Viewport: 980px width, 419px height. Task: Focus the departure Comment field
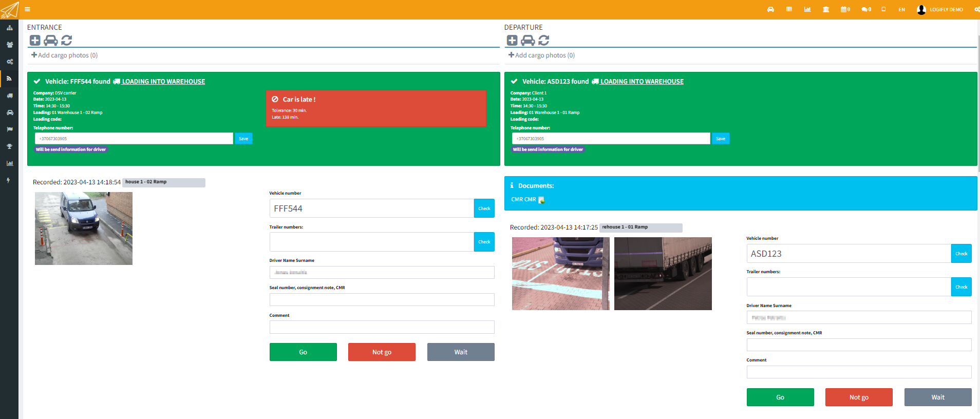(859, 372)
